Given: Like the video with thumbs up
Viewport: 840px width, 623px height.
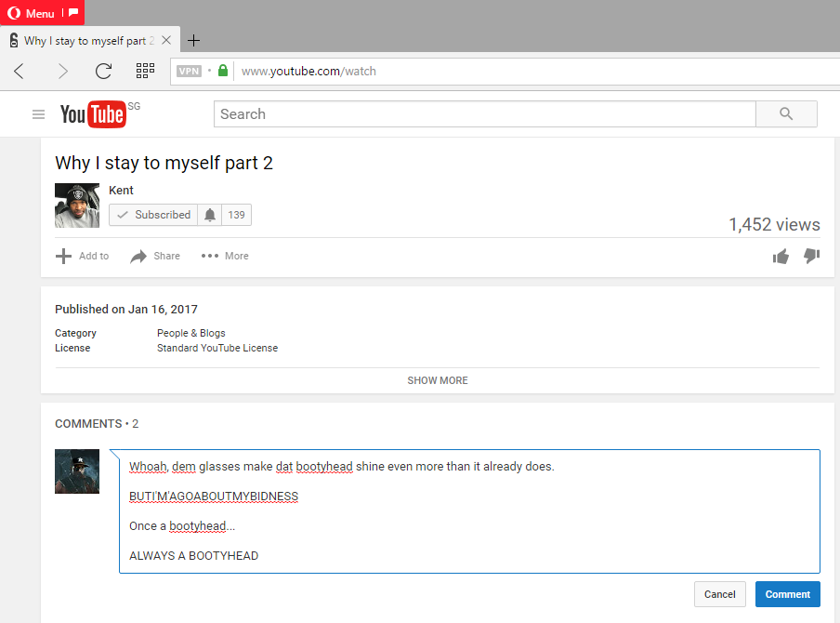Looking at the screenshot, I should click(781, 257).
